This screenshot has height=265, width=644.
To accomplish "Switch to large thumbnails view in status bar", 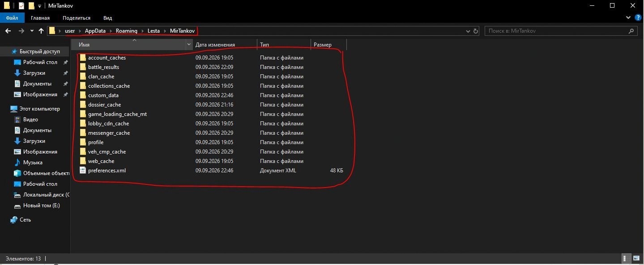I will coord(637,258).
